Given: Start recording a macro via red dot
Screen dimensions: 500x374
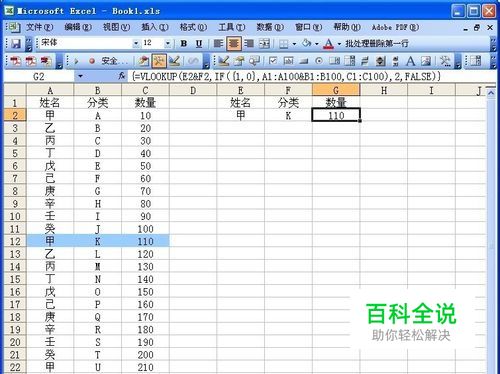Looking at the screenshot, I should [92, 61].
